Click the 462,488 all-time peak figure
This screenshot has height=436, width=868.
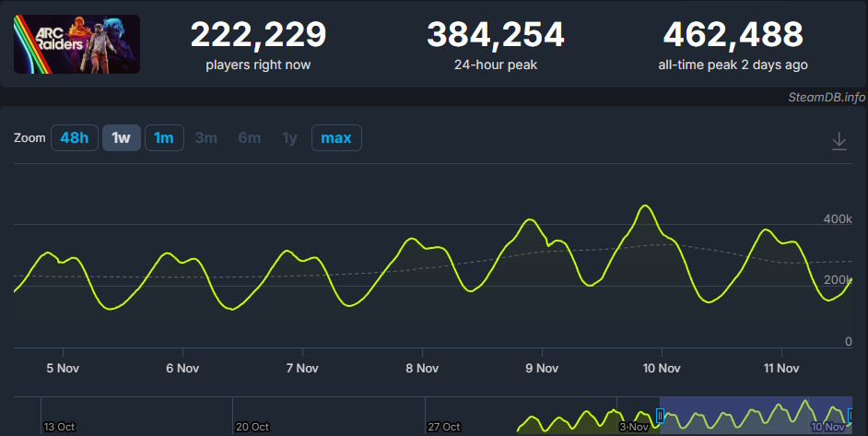733,36
